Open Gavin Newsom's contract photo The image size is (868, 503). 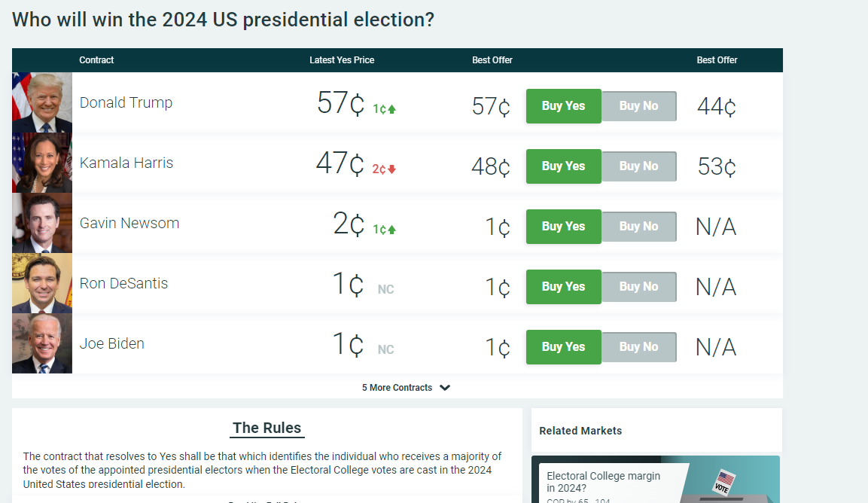click(42, 223)
